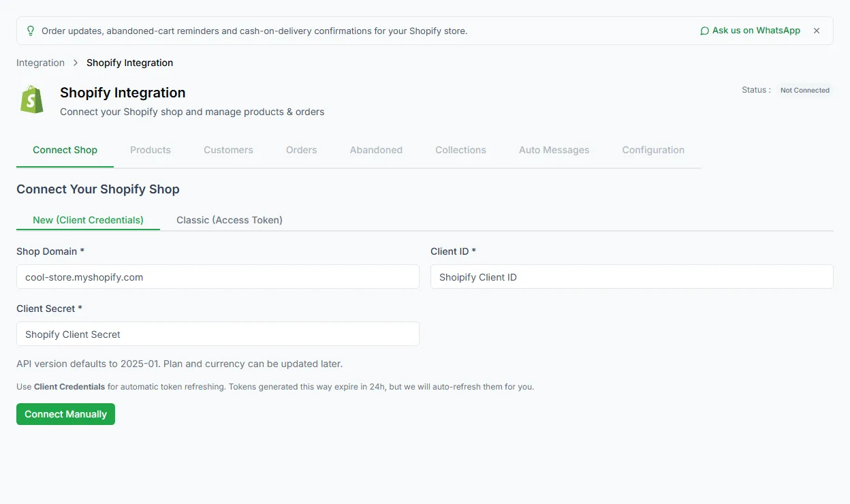The height and width of the screenshot is (504, 850).
Task: Click the Connect Manually button
Action: [x=65, y=414]
